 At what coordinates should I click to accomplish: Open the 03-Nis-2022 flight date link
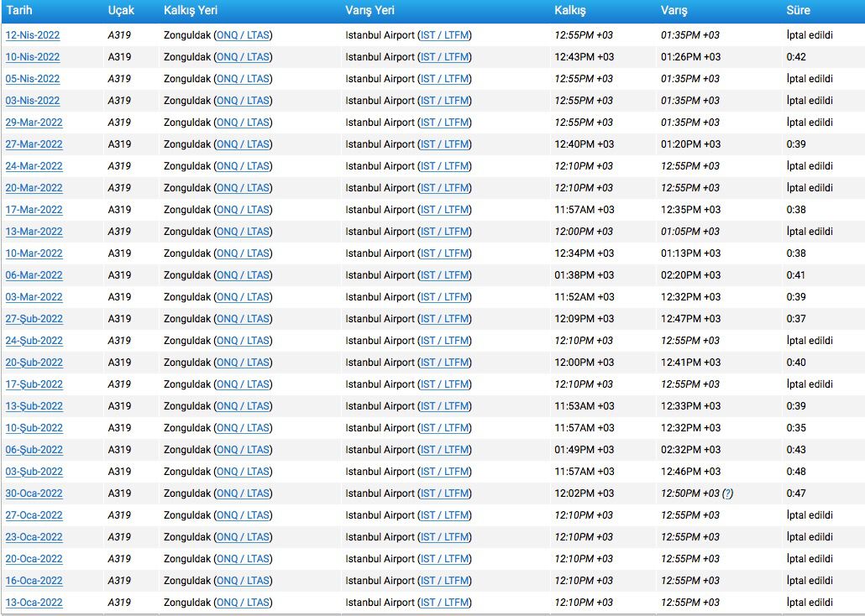[x=33, y=101]
